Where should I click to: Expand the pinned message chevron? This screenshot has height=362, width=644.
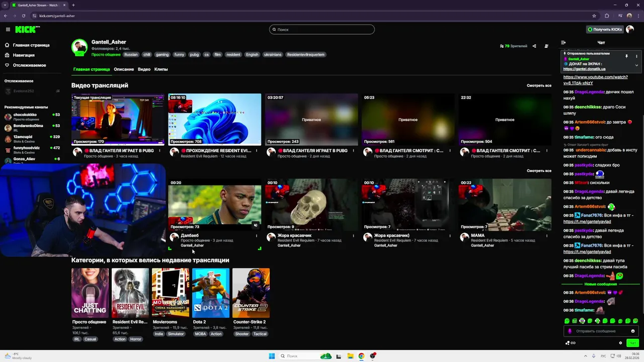coord(636,65)
